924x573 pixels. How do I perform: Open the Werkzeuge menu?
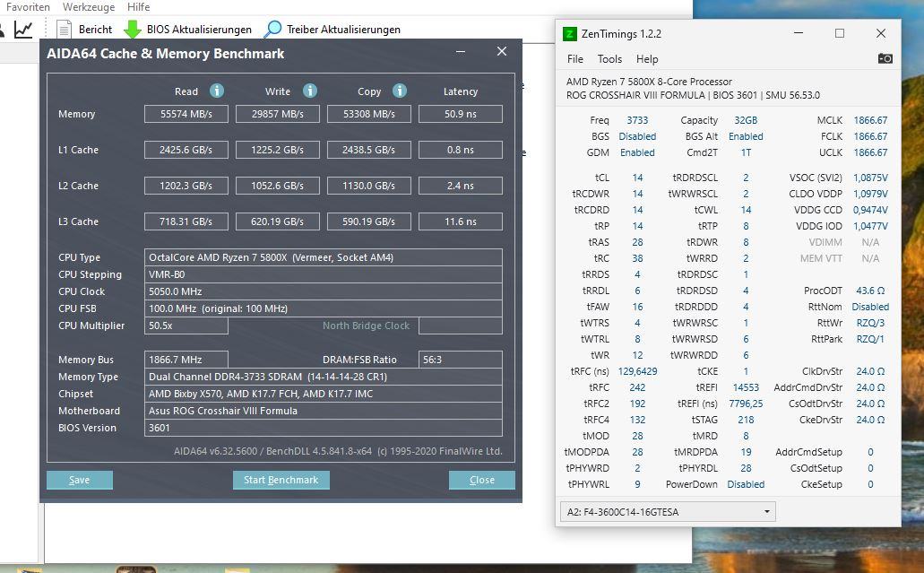click(x=89, y=7)
